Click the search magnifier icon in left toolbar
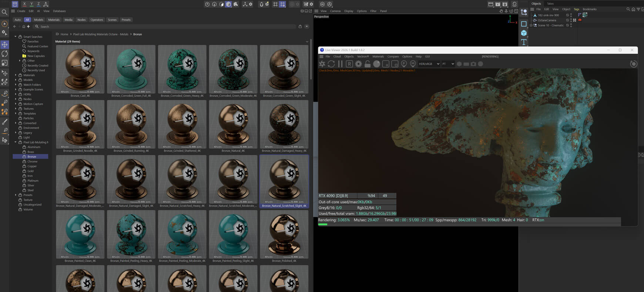Image resolution: width=644 pixels, height=292 pixels. coord(4,12)
